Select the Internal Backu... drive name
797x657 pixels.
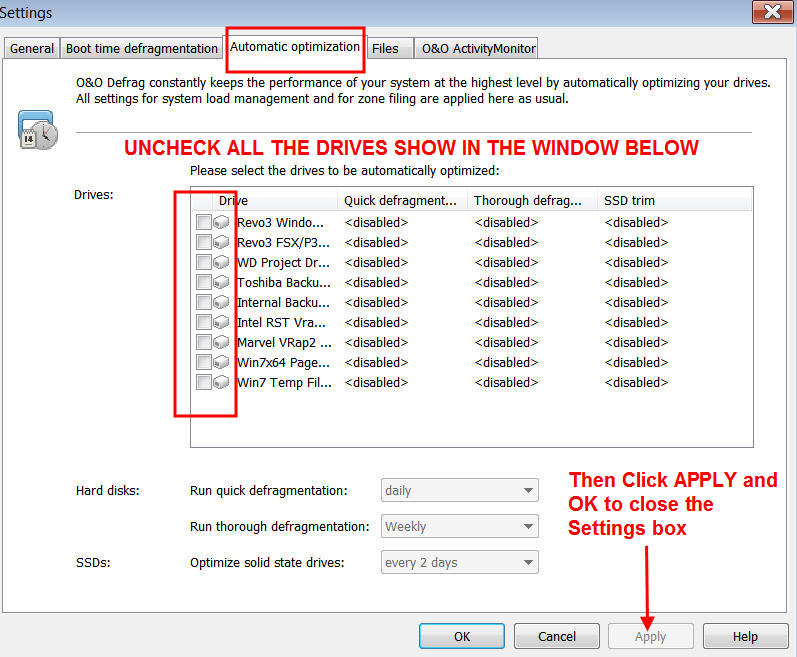(x=283, y=302)
